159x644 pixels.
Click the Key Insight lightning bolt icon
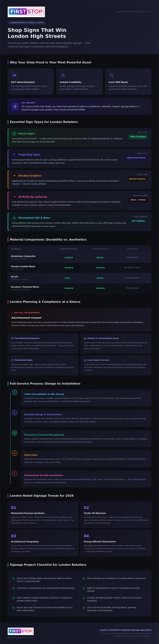[15, 107]
